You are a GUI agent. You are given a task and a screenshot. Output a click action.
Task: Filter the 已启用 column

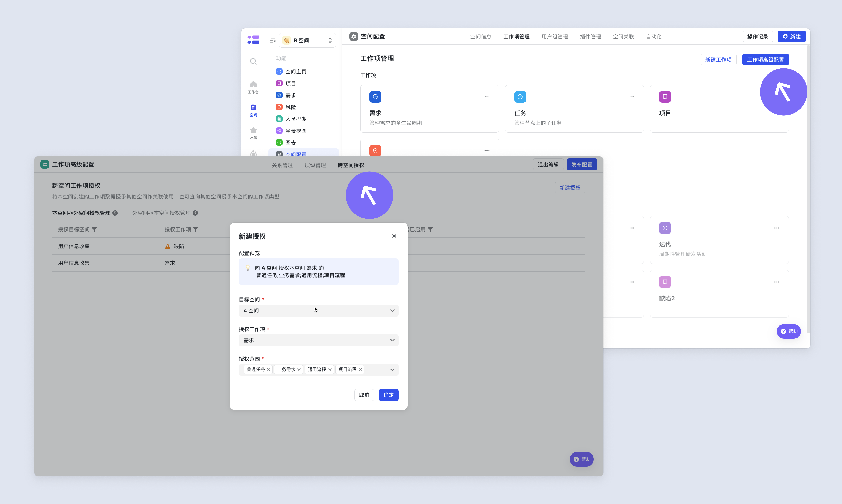(430, 230)
